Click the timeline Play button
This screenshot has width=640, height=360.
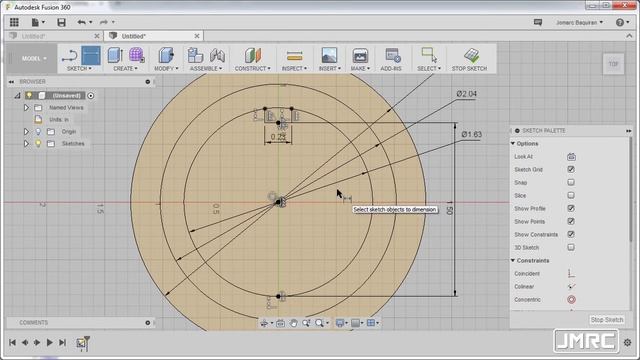(49, 342)
